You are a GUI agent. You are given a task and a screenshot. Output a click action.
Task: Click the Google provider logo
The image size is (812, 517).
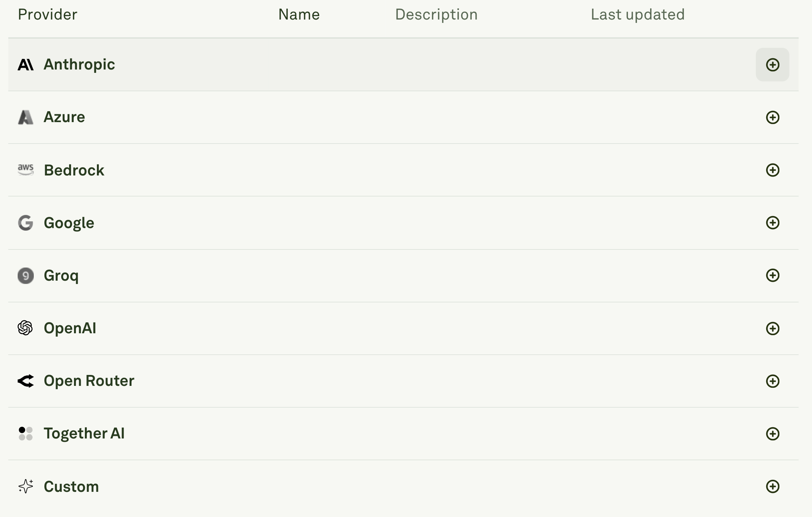pos(26,222)
